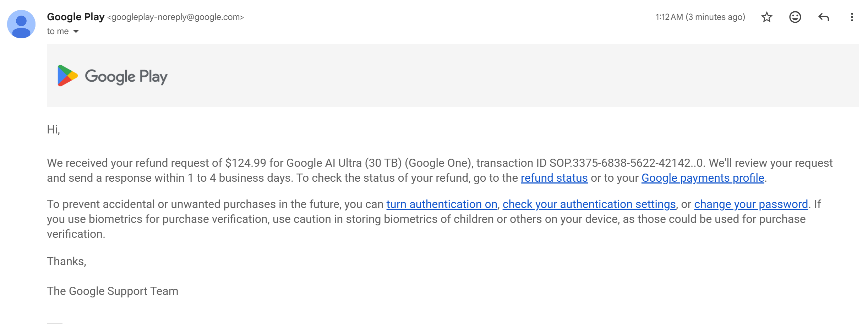The image size is (868, 334).
Task: Star this Google Play email
Action: coord(767,17)
